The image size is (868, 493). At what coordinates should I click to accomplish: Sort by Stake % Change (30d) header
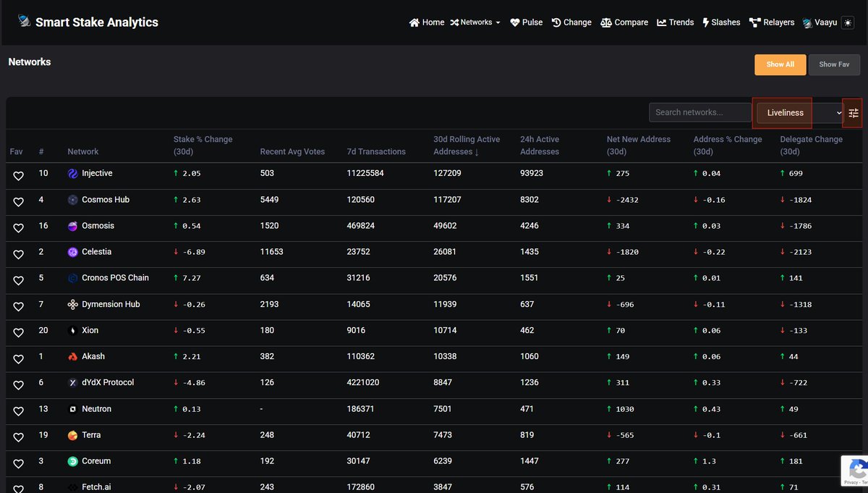203,145
